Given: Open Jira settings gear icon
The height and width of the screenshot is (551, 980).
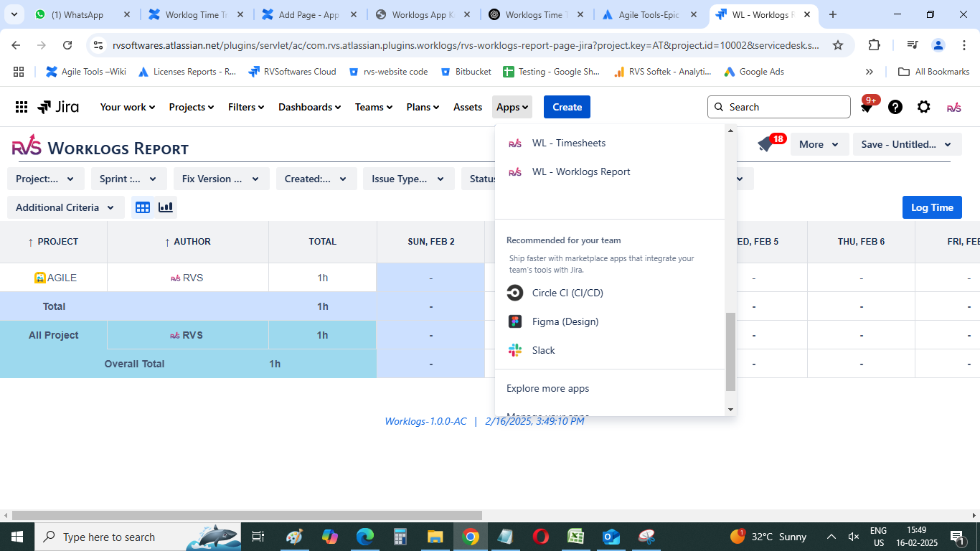Looking at the screenshot, I should [924, 107].
